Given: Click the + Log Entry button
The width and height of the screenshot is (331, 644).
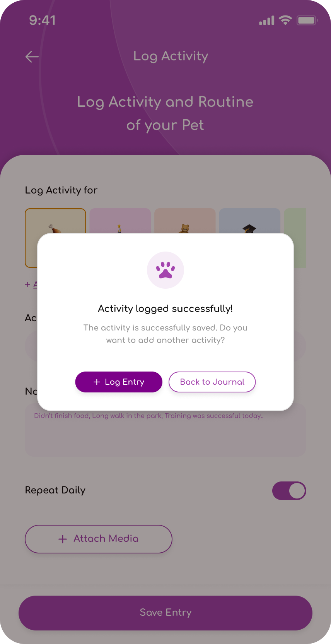Looking at the screenshot, I should click(x=119, y=382).
